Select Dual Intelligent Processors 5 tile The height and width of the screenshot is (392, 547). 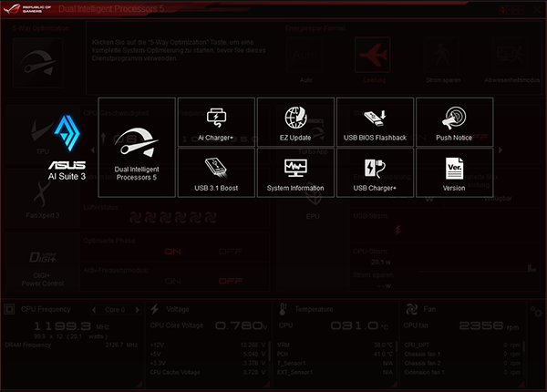(x=137, y=148)
